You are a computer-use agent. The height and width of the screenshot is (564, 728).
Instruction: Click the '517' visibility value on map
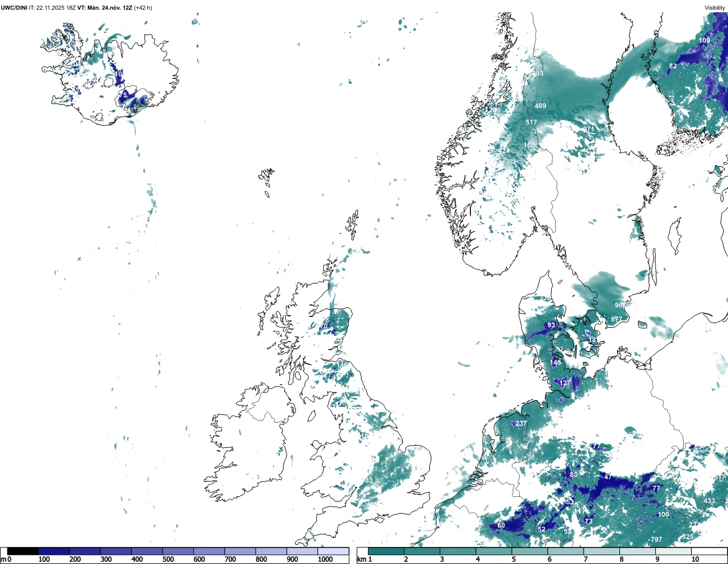pyautogui.click(x=531, y=122)
